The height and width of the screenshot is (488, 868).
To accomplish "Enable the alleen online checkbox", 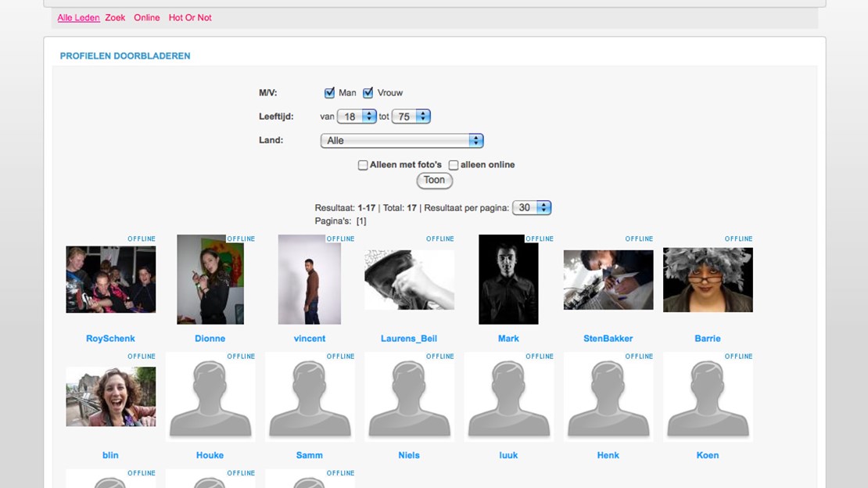I will click(x=454, y=165).
